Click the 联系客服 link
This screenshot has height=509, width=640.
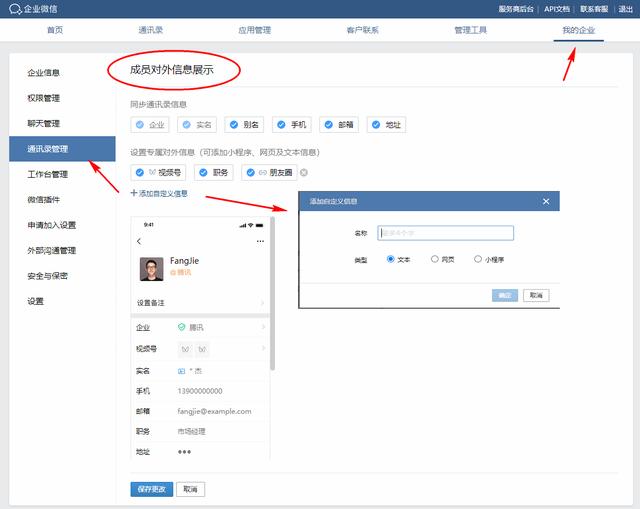pyautogui.click(x=594, y=9)
